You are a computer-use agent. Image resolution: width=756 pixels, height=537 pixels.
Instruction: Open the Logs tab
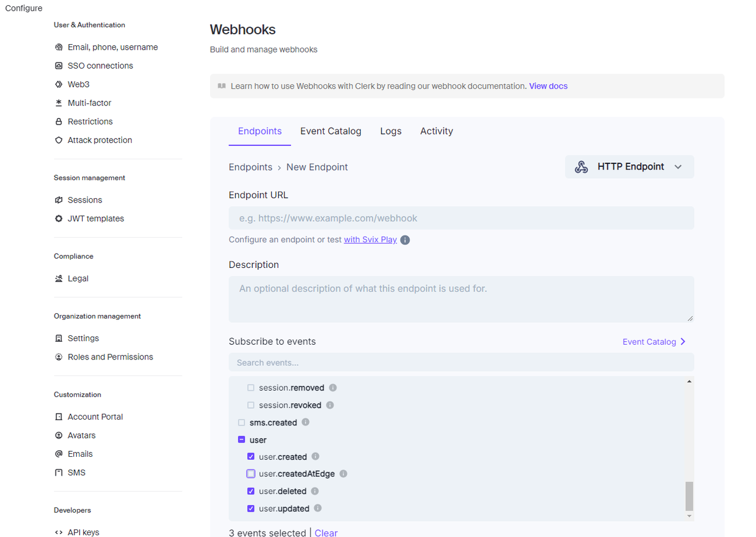click(x=391, y=131)
